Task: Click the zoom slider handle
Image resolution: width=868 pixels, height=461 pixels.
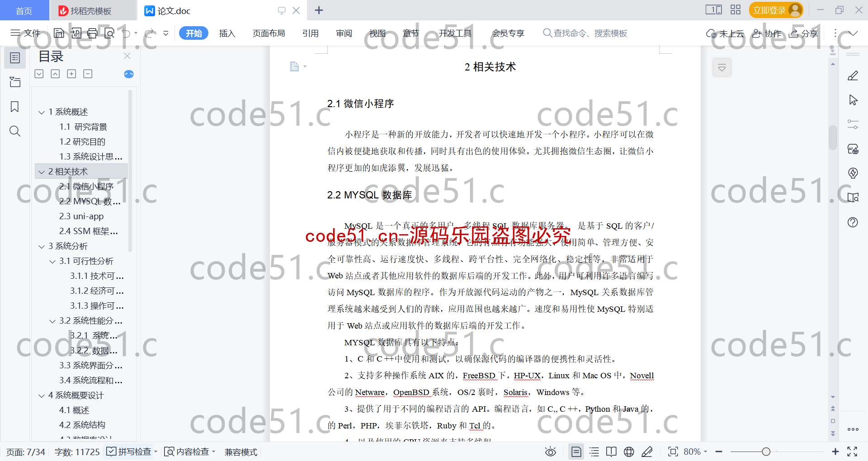Action: click(x=766, y=452)
